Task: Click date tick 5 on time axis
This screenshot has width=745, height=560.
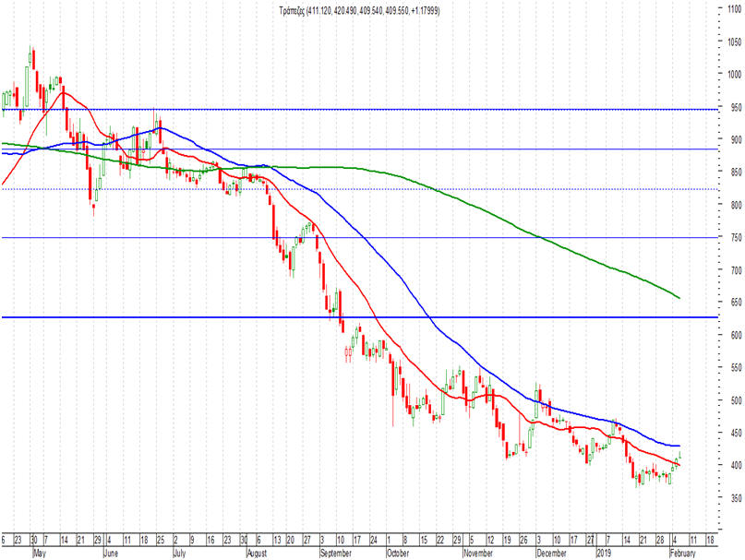Action: [472, 540]
